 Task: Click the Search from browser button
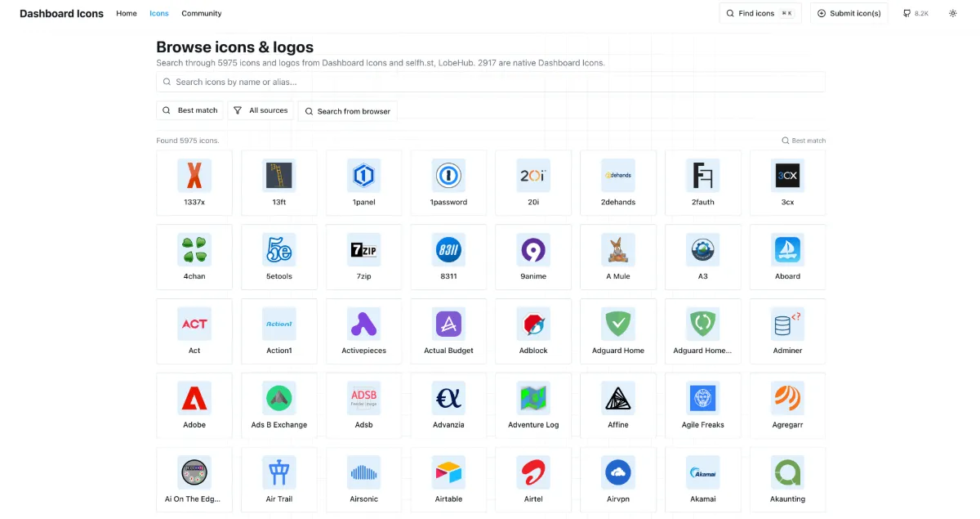tap(347, 111)
